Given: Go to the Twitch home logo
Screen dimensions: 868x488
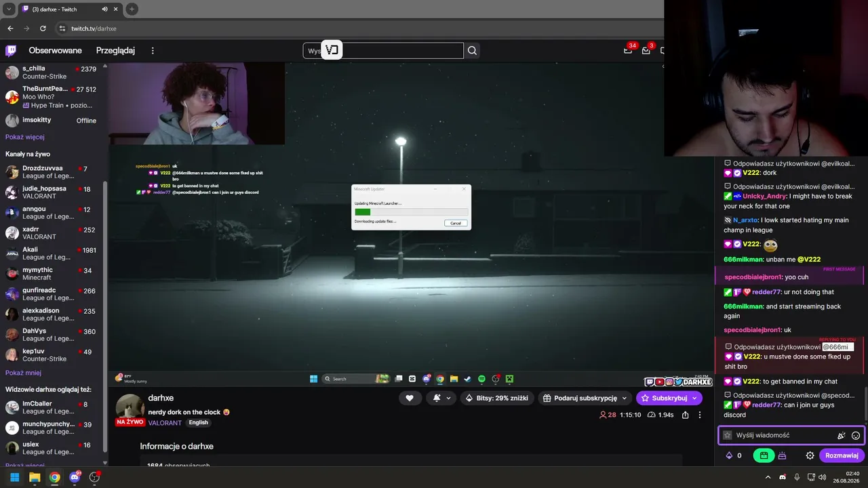Looking at the screenshot, I should point(11,51).
